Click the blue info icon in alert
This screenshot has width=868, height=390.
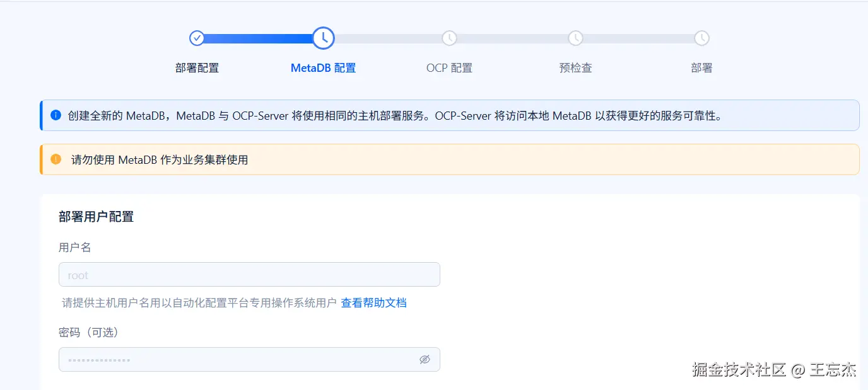pyautogui.click(x=56, y=115)
